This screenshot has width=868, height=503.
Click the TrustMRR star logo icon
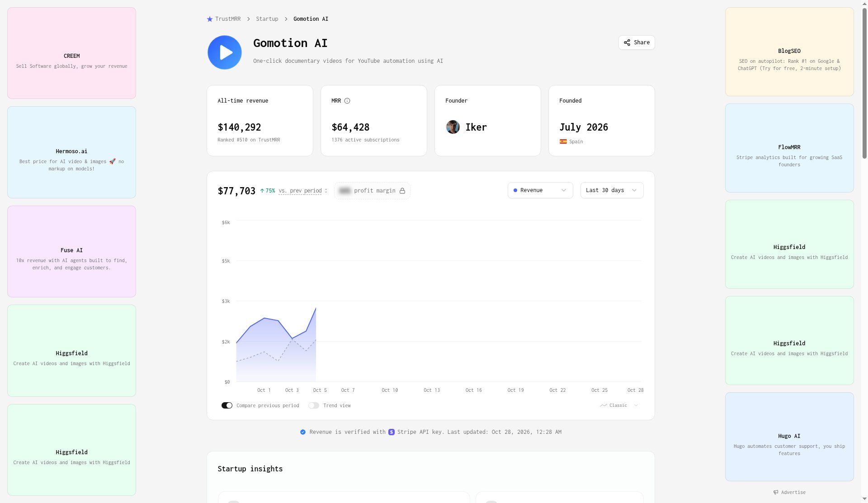click(210, 19)
